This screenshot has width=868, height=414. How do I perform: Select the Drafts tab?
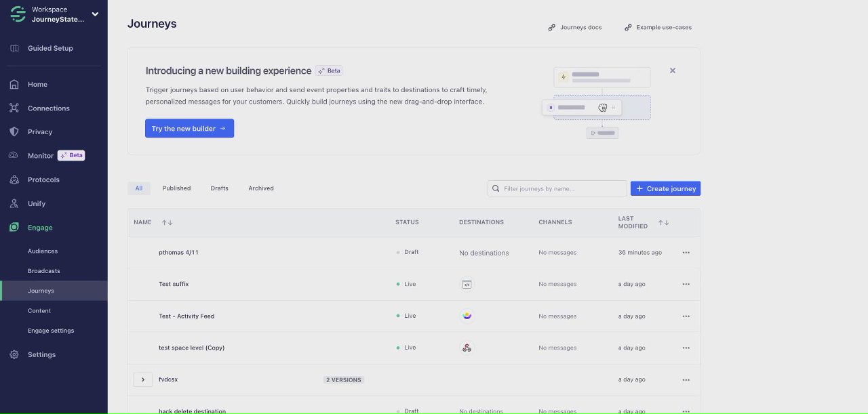coord(219,188)
